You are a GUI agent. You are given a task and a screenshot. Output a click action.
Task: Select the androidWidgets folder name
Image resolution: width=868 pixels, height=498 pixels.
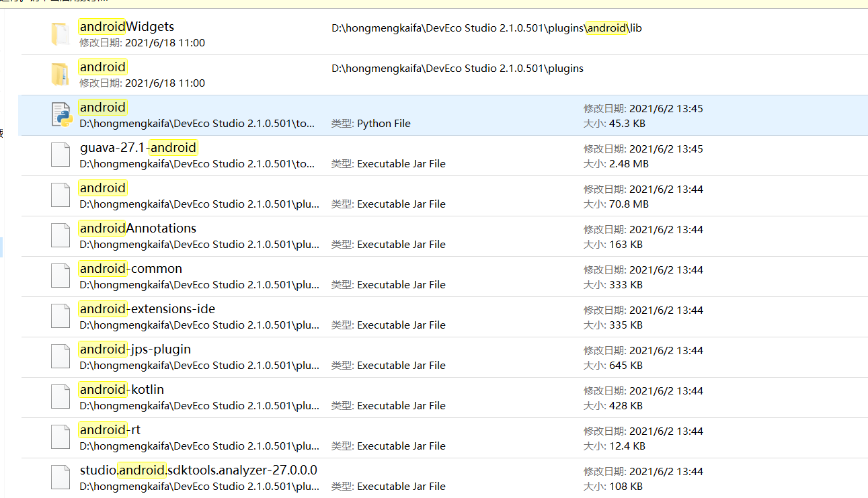[126, 27]
